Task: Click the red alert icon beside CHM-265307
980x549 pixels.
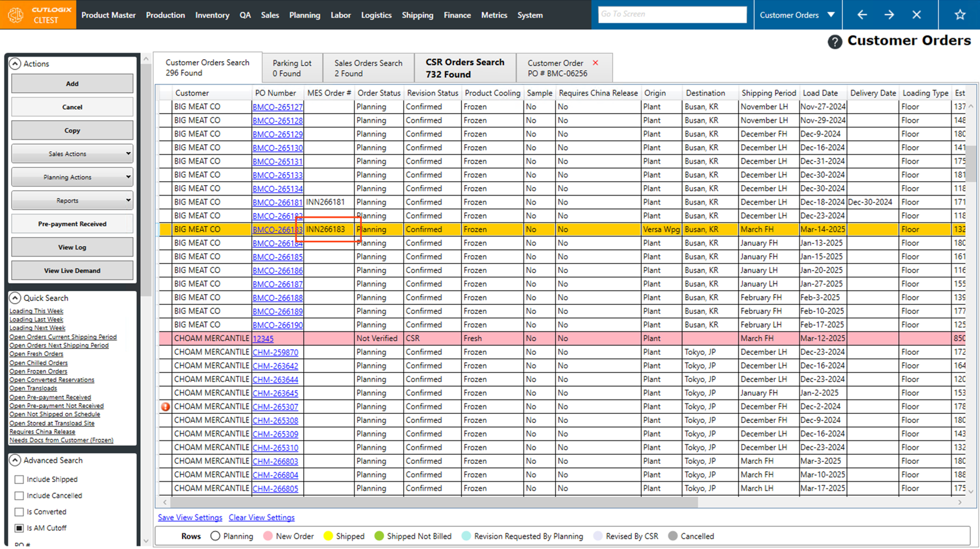Action: pos(166,407)
